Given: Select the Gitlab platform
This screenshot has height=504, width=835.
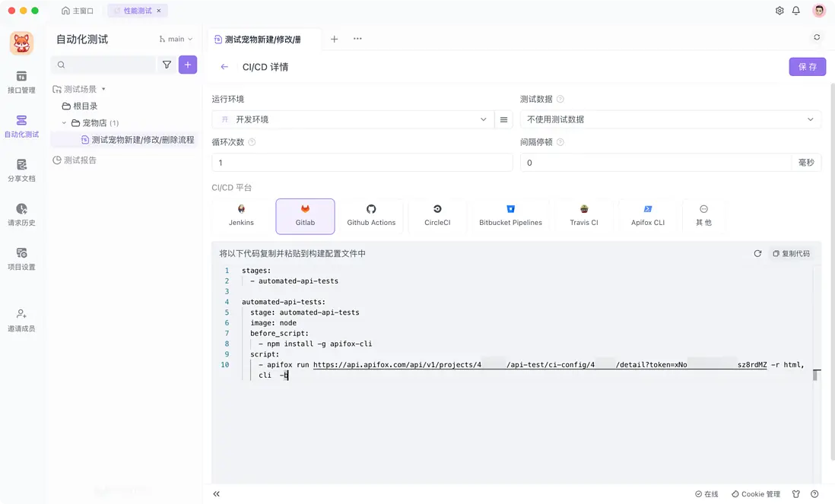Looking at the screenshot, I should pyautogui.click(x=305, y=216).
